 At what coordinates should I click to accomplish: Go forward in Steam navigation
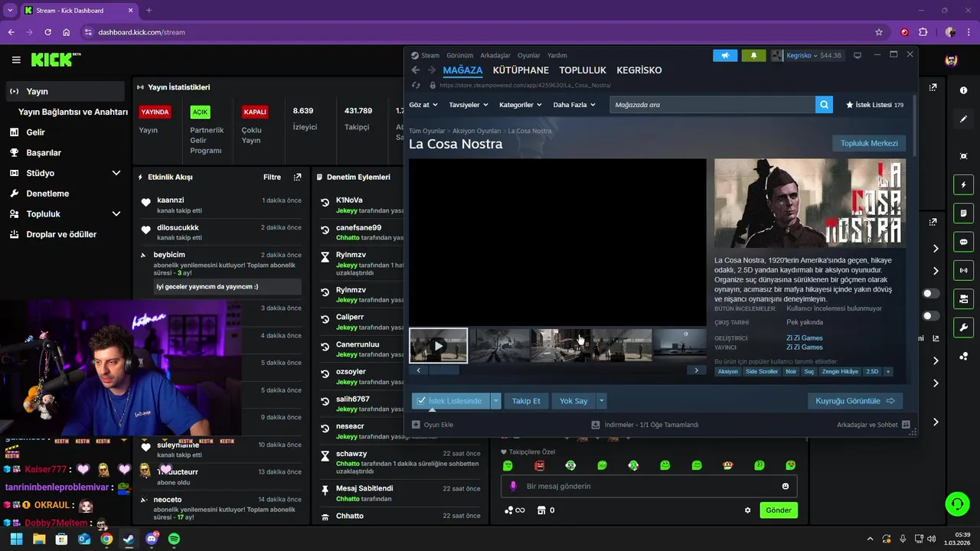coord(431,70)
